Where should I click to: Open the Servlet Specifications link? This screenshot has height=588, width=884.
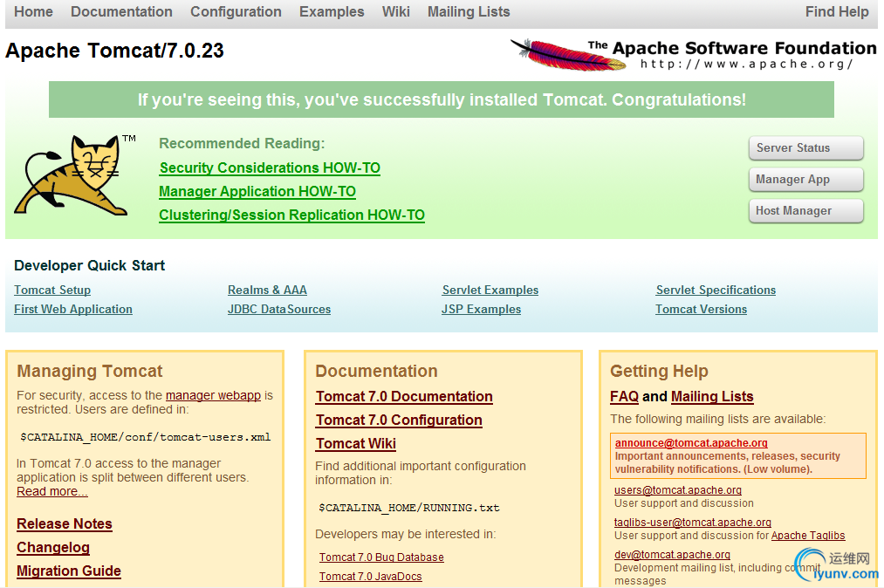716,290
